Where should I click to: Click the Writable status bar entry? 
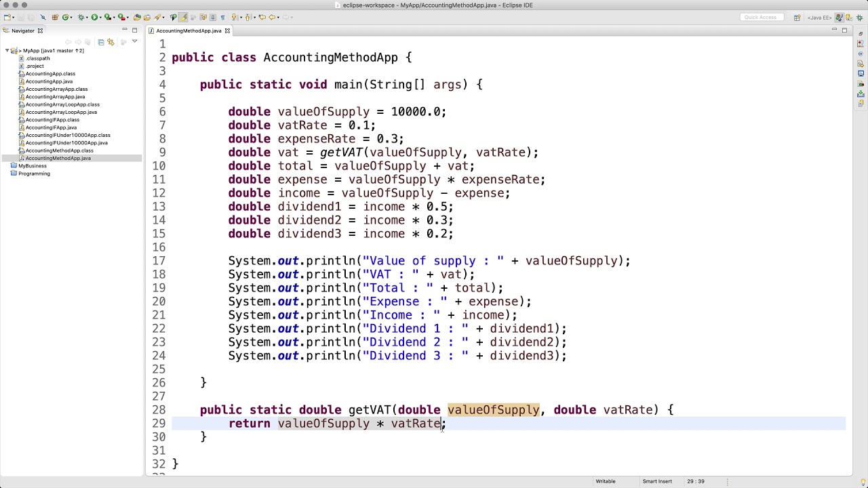click(606, 481)
